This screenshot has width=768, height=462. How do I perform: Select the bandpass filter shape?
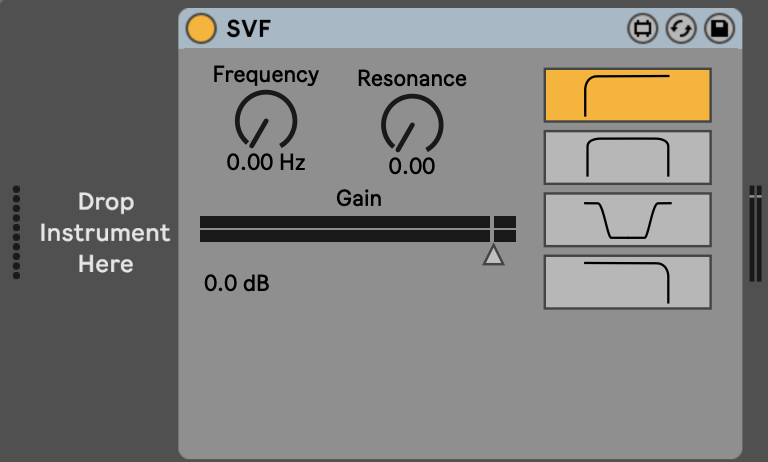(627, 157)
